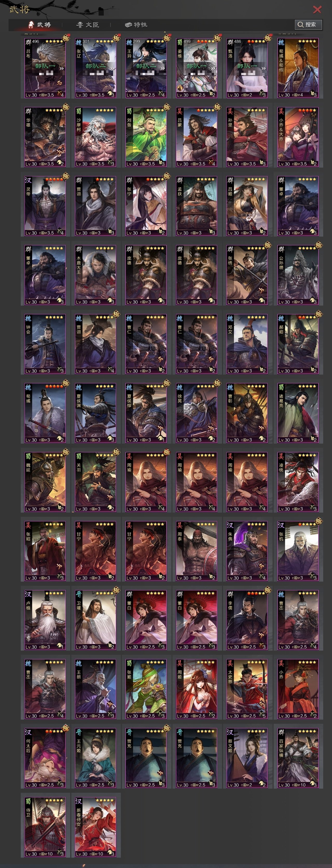This screenshot has width=332, height=868.
Task: Click troop-type icon on 诸葛亮 card corner
Action: [314, 439]
